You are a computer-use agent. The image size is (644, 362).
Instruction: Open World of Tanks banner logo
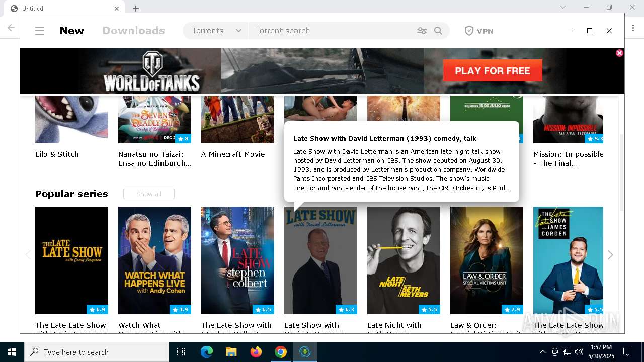coord(152,71)
